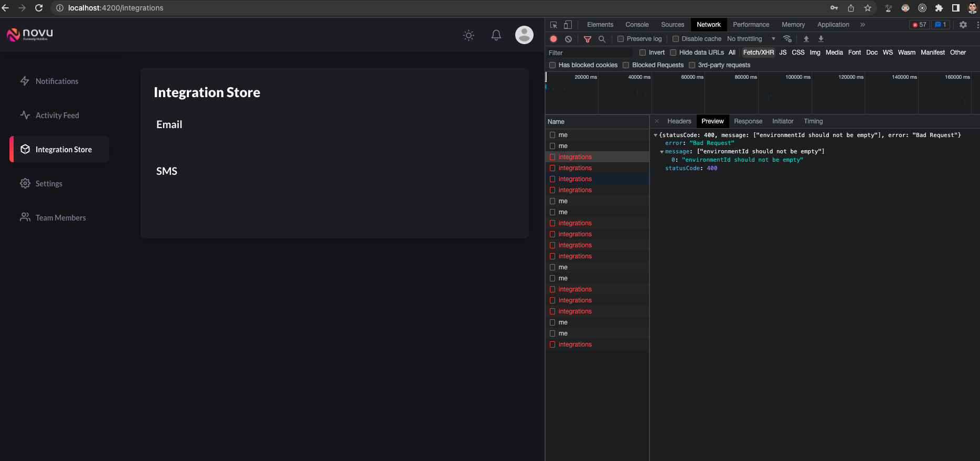This screenshot has width=980, height=461.
Task: Check the Invert filter option
Action: click(x=643, y=53)
